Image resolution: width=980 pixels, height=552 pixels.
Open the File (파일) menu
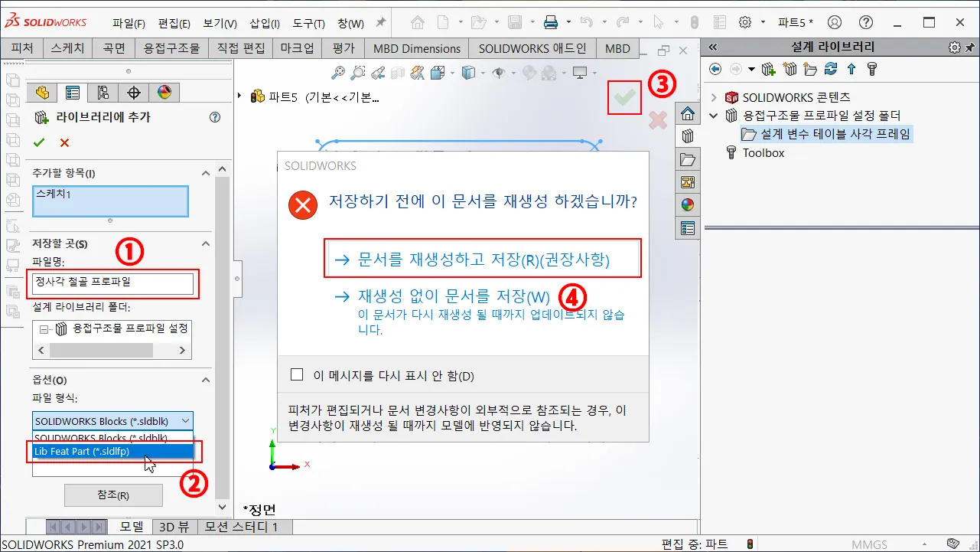[129, 23]
